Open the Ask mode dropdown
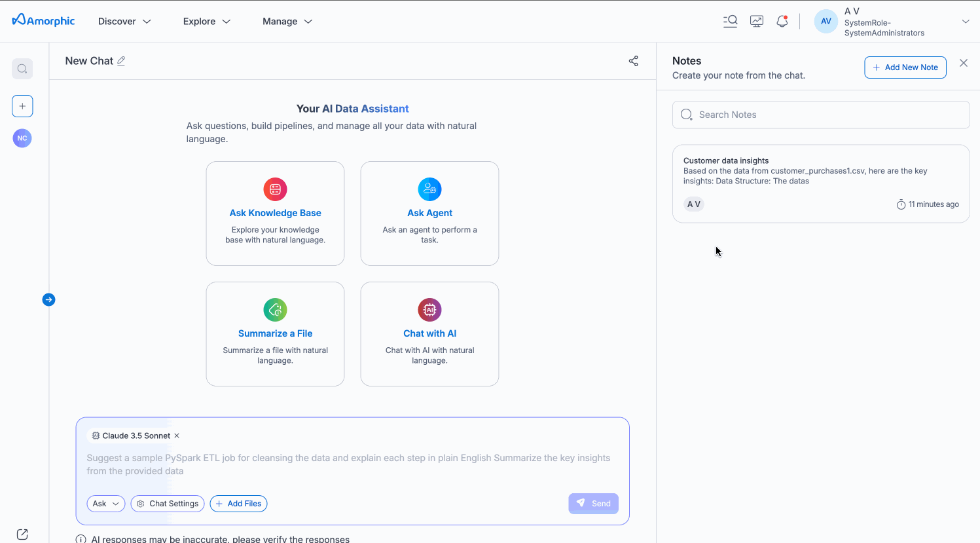980x543 pixels. click(105, 504)
